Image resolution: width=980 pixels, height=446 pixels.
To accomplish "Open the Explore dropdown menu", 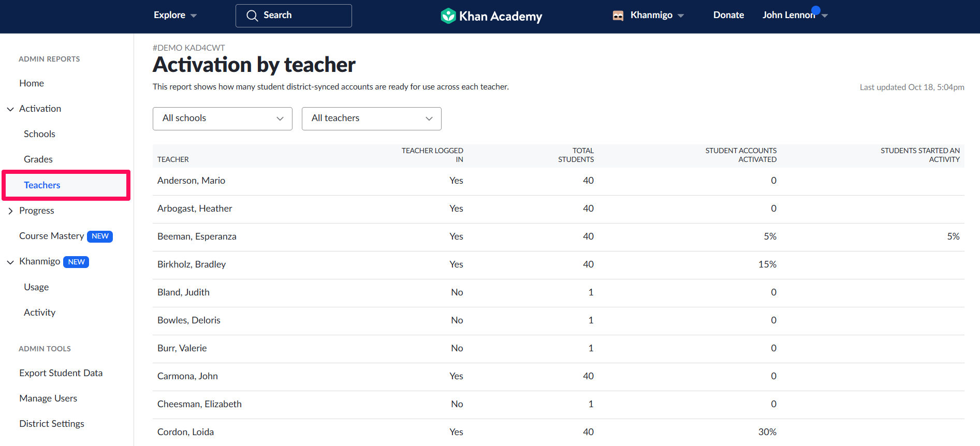I will 175,15.
